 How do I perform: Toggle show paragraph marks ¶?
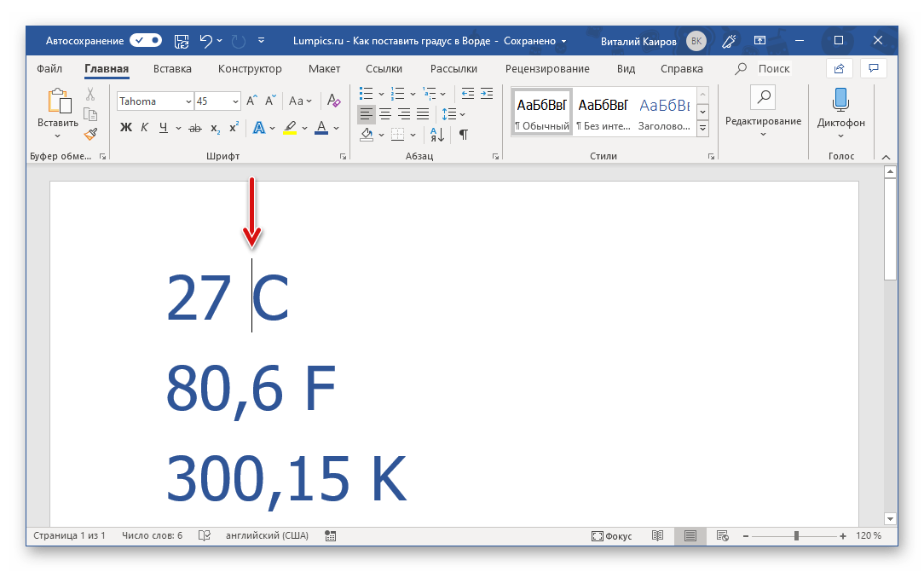(464, 135)
